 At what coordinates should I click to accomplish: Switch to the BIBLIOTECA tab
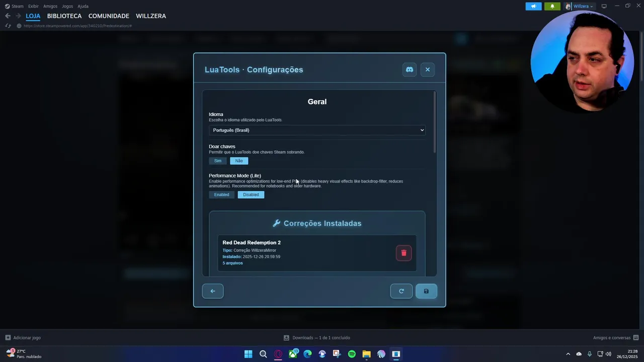(x=64, y=16)
